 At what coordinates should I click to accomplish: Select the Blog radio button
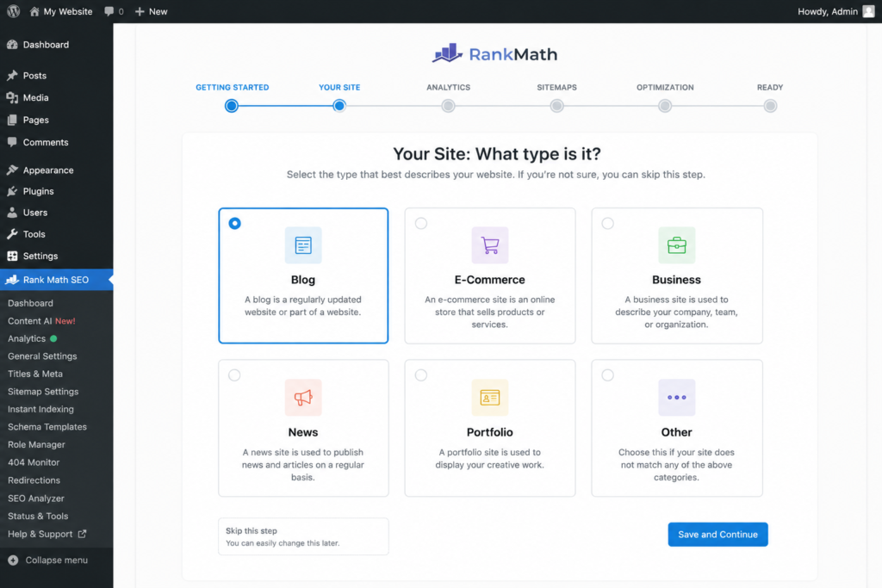[x=234, y=223]
